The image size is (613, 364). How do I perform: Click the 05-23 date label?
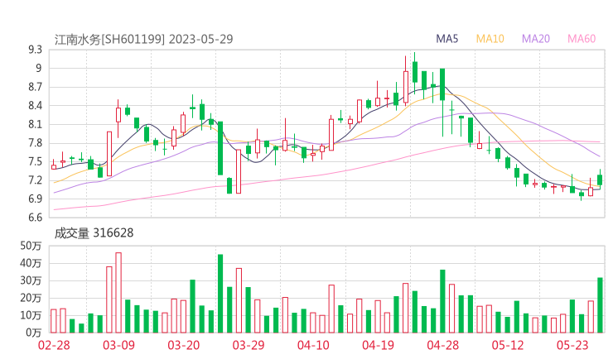coord(572,345)
